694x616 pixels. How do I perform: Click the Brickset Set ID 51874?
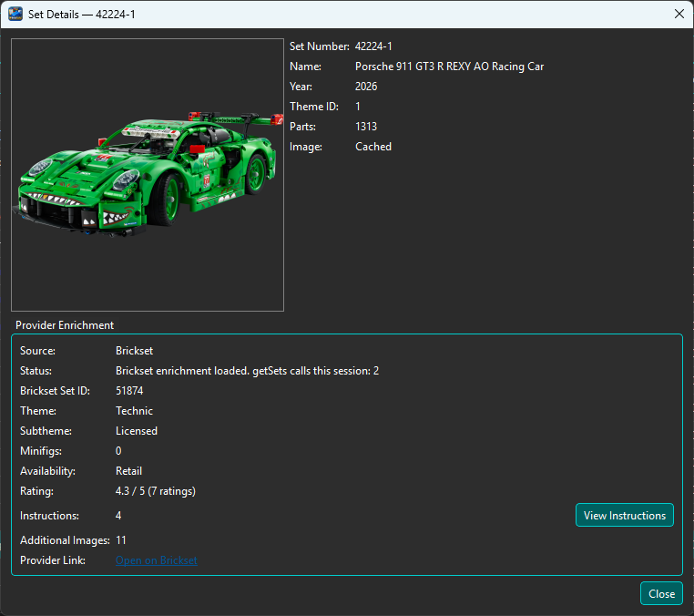(x=129, y=391)
